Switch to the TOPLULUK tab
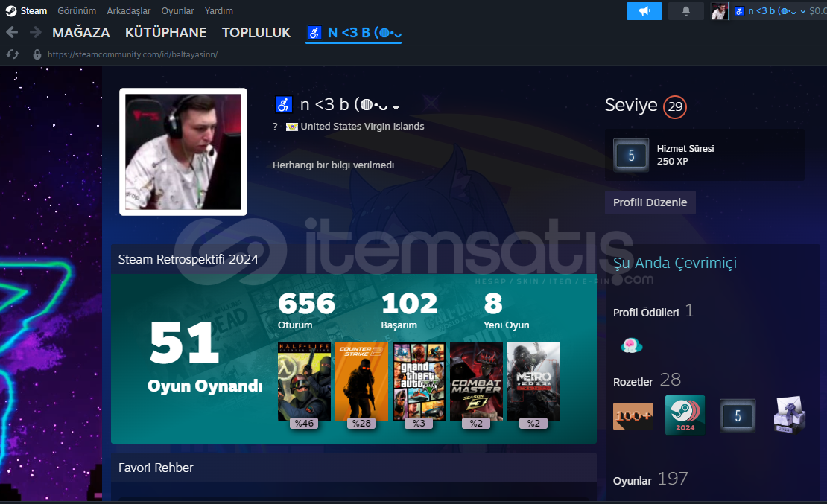The height and width of the screenshot is (504, 827). coord(256,33)
